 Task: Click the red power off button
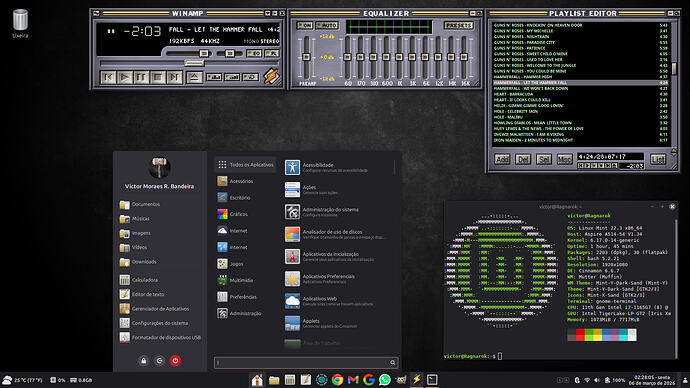click(175, 361)
